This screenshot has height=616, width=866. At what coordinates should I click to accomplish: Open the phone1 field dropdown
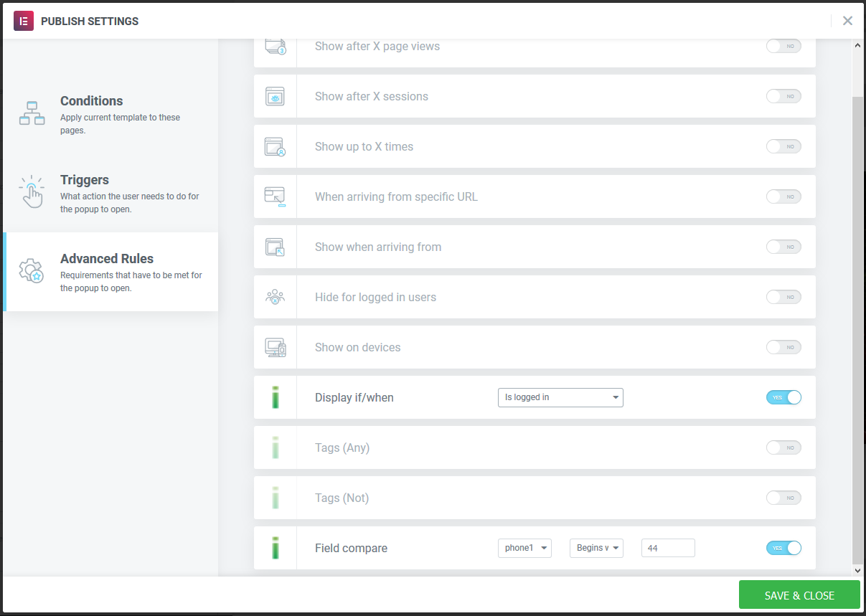coord(524,548)
